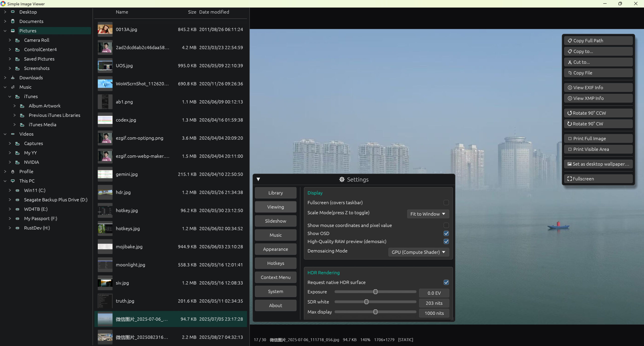This screenshot has width=644, height=346.
Task: Expand the Downloads tree node
Action: (5, 78)
